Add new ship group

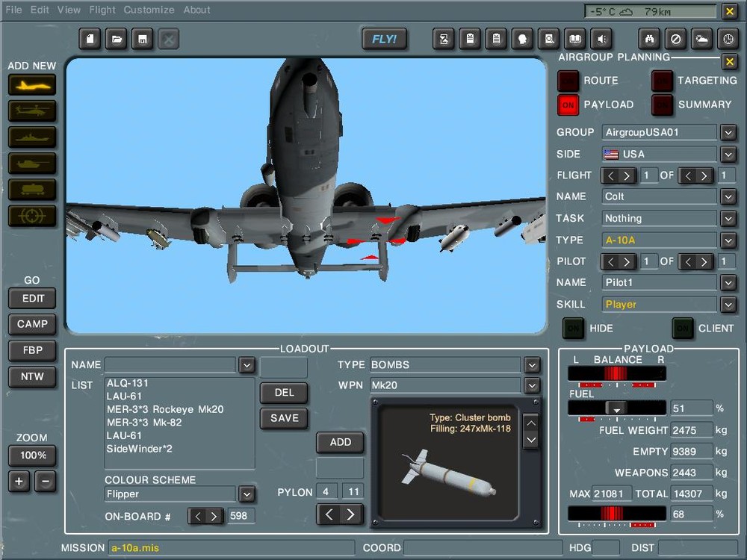click(32, 137)
